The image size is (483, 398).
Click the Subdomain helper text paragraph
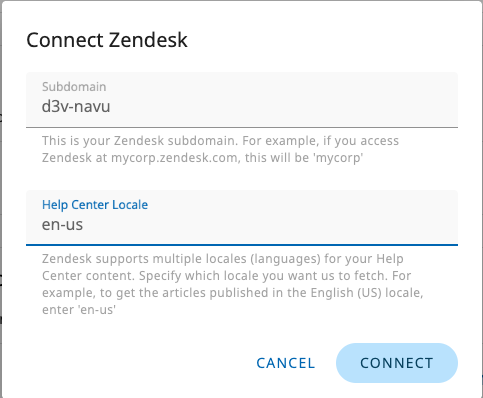[x=220, y=149]
